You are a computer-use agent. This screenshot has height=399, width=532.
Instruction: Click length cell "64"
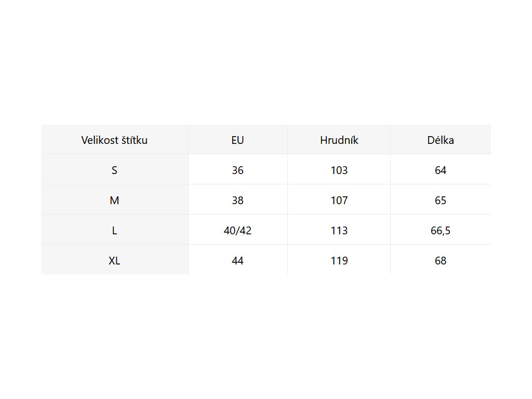pos(441,170)
